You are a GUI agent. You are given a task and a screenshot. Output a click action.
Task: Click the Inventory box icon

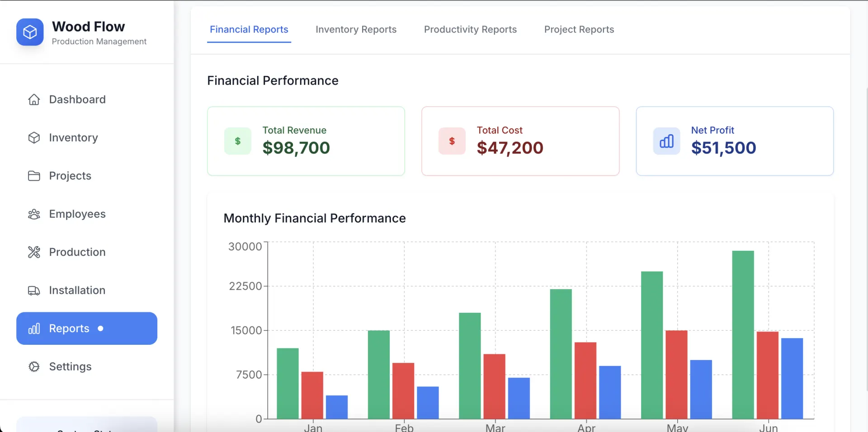point(34,138)
